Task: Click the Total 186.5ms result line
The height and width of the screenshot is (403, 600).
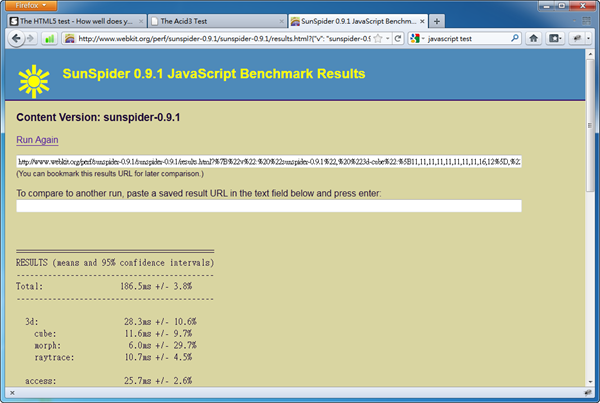Action: [x=104, y=286]
